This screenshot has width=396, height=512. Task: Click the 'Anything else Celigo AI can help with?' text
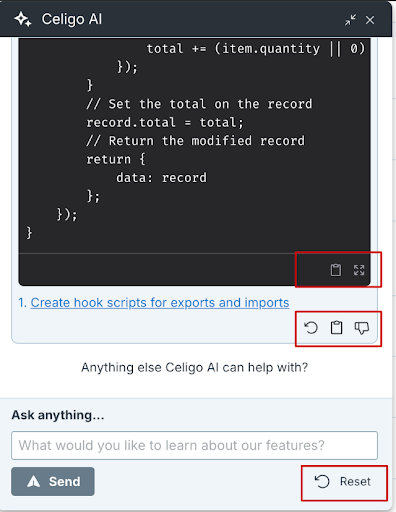point(194,367)
